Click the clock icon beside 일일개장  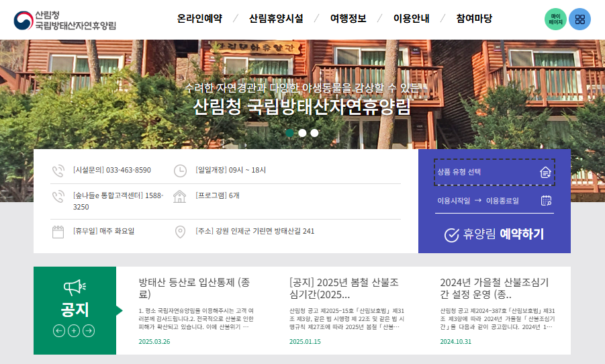[180, 171]
